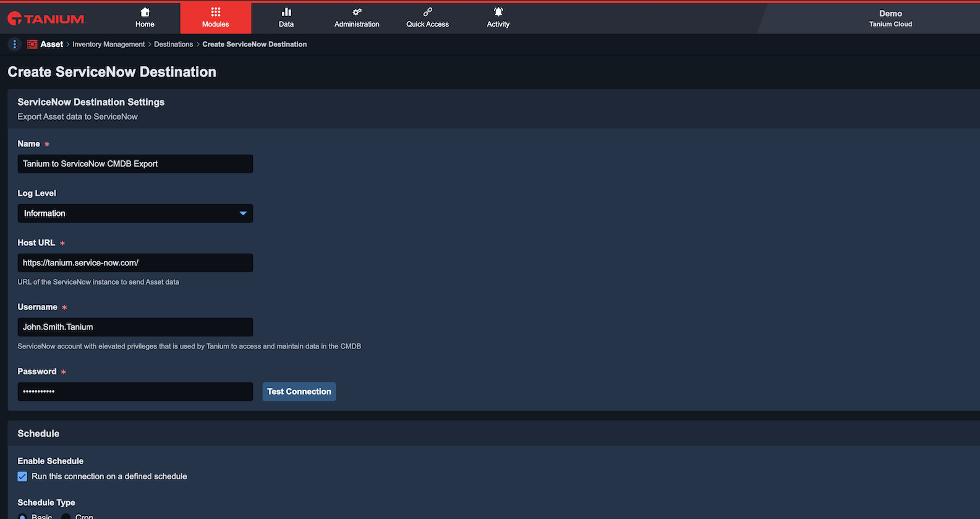
Task: Click the Export Asset data to ServiceNow subtitle
Action: [77, 117]
